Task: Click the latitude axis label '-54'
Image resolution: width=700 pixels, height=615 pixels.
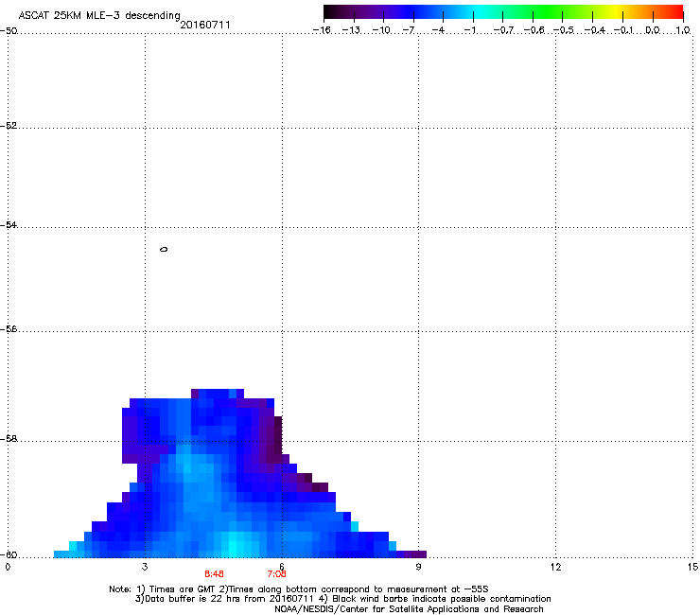Action: tap(9, 224)
